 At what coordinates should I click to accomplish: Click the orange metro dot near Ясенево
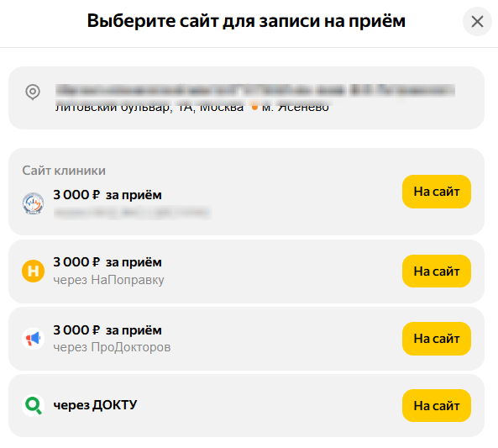coord(254,108)
